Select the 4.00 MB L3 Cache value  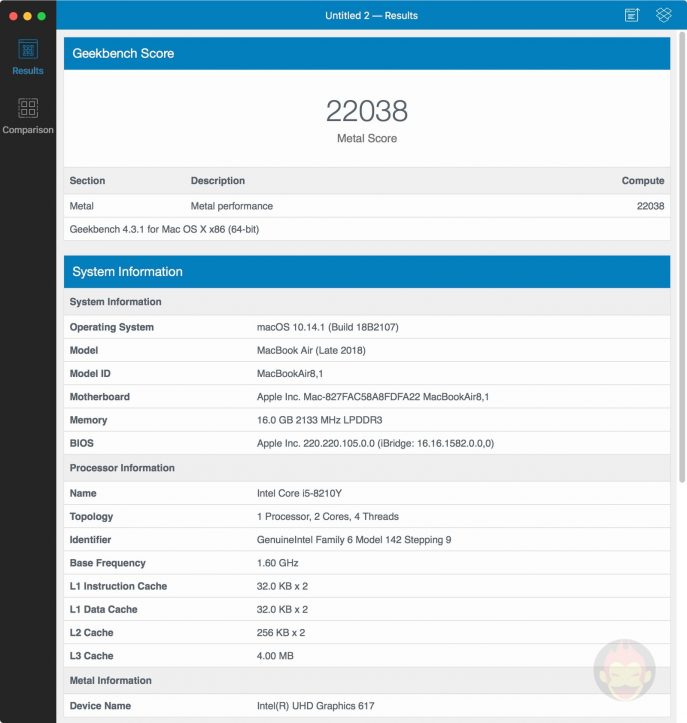tap(275, 656)
